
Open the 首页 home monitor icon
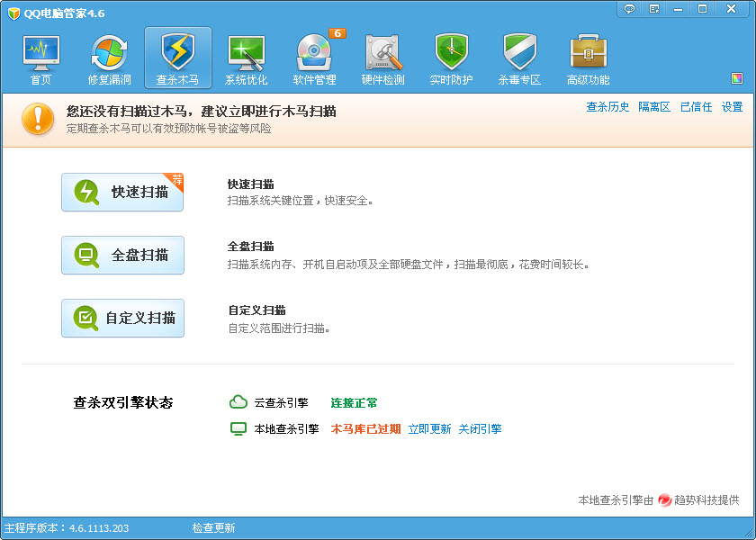coord(41,53)
